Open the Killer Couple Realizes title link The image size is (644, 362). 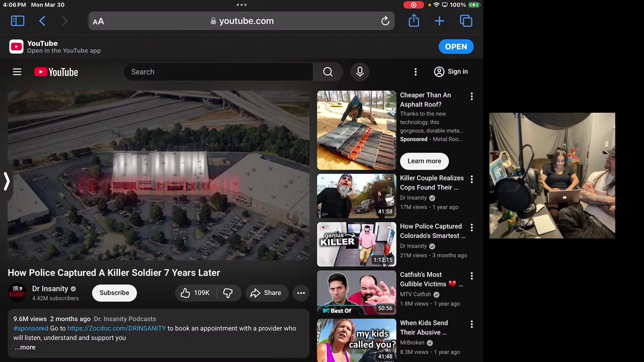coord(432,183)
